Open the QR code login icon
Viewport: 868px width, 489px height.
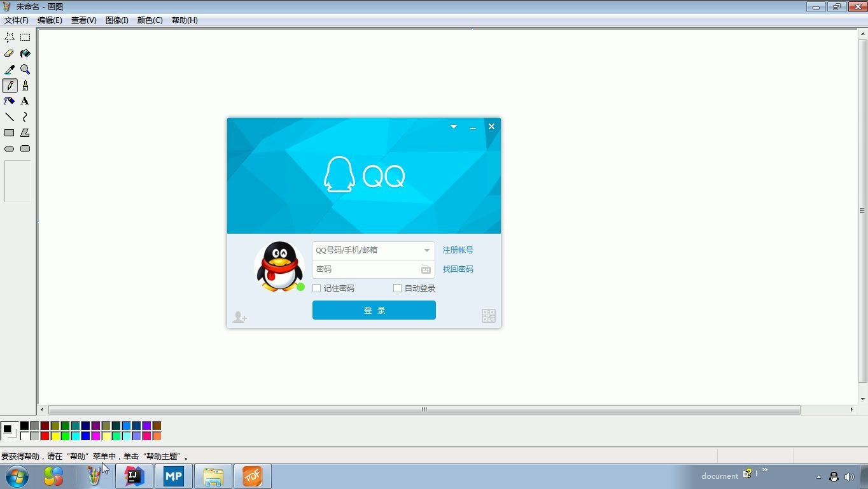(x=488, y=316)
